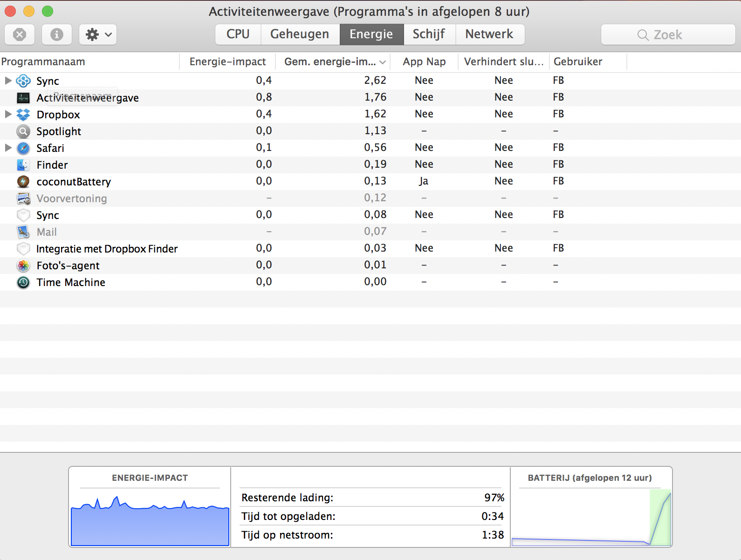741x560 pixels.
Task: Sort by Programmanaam column header
Action: click(x=90, y=62)
